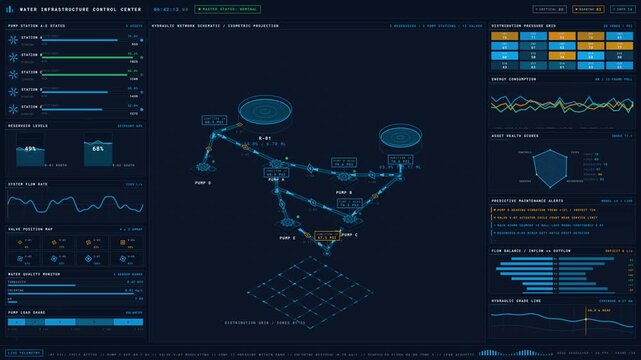Click the R-01 reservoir tank in the schematic
Viewport: 641px width, 360px height.
point(265,111)
